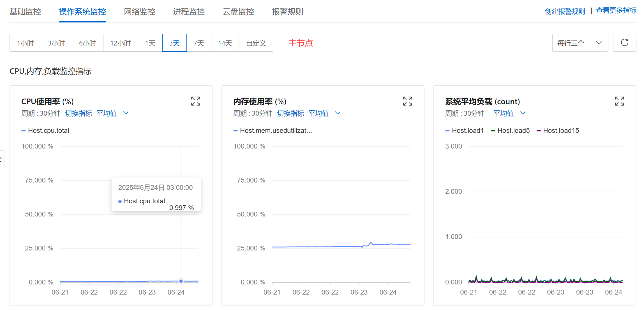
Task: Switch to the 云盘监控 tab
Action: (x=238, y=12)
